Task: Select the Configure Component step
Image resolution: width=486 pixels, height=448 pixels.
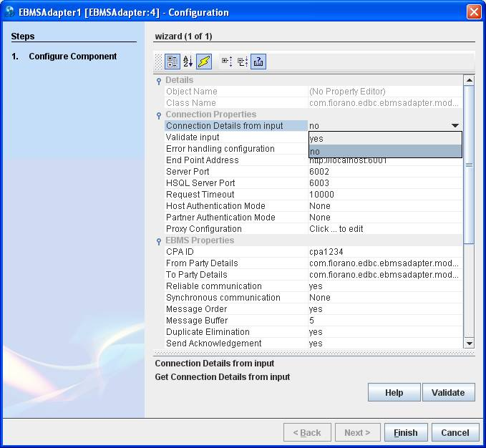Action: [x=72, y=57]
